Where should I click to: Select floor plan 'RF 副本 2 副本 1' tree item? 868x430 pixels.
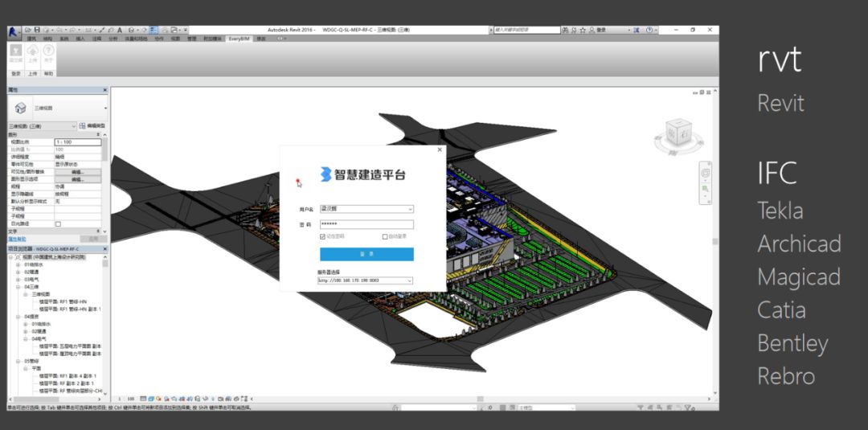click(x=67, y=383)
